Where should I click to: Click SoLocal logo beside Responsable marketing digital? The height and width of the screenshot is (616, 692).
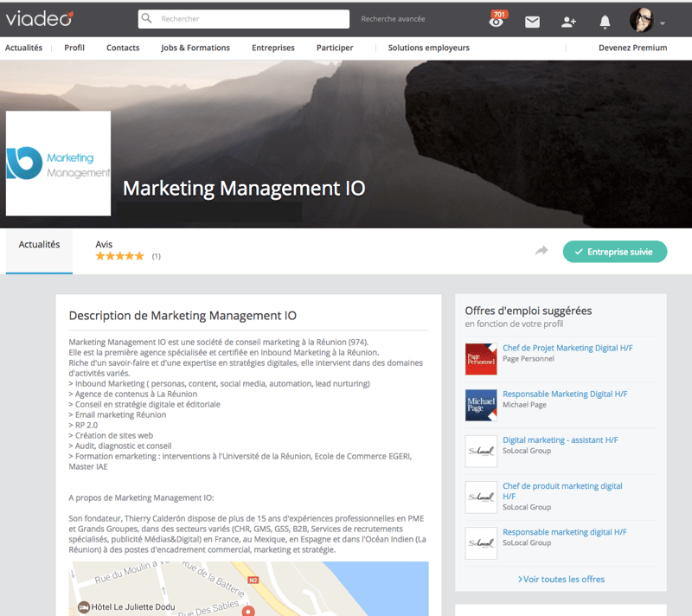[481, 543]
